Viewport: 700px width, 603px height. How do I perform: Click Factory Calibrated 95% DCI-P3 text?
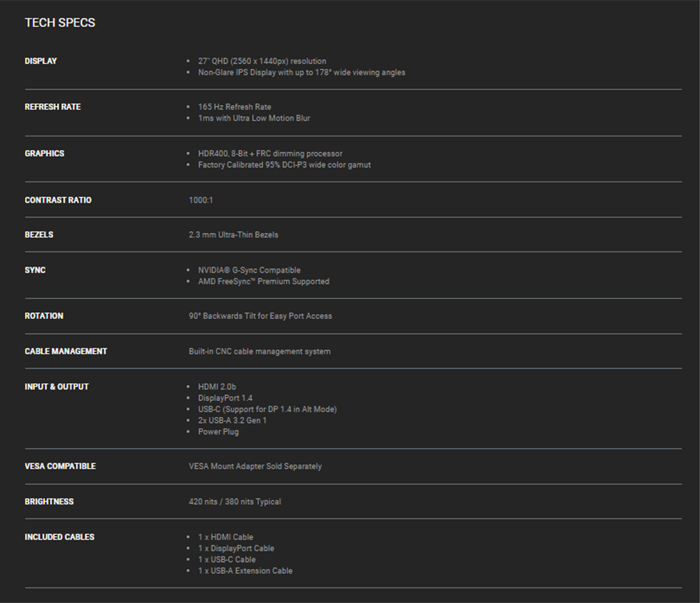(x=284, y=165)
